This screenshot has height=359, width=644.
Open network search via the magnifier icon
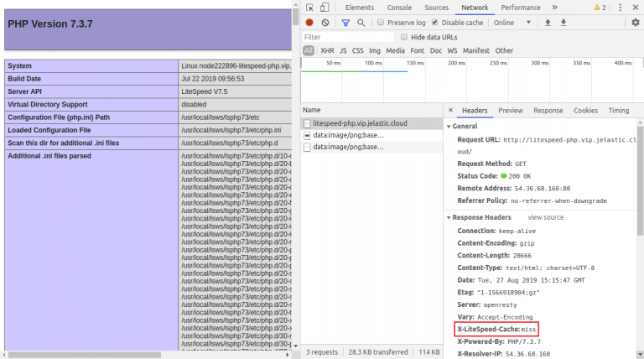[361, 23]
